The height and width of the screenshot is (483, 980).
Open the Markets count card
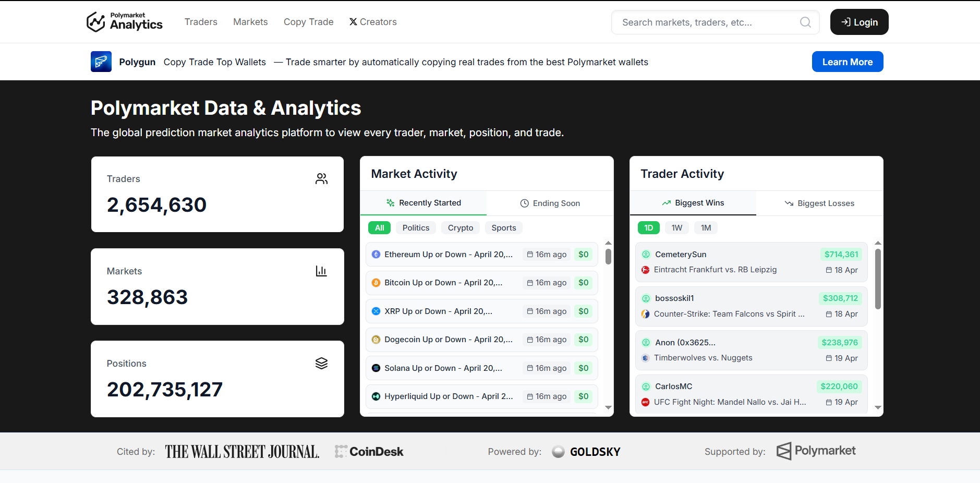tap(217, 286)
